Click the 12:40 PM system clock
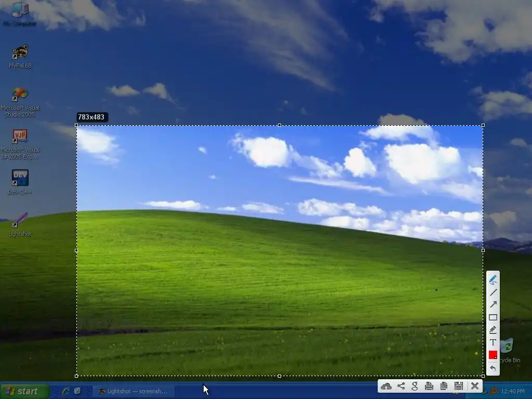 click(513, 391)
